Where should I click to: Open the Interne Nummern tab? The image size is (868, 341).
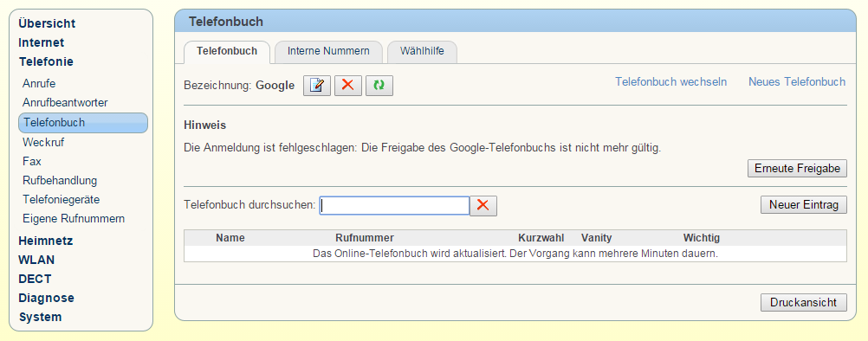coord(329,51)
